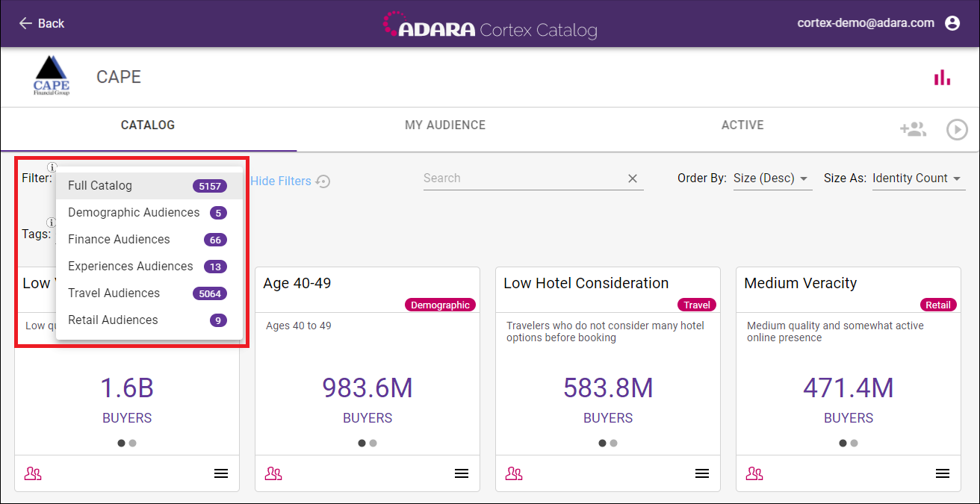
Task: Click the Retail tag on Medium Veracity
Action: 938,305
